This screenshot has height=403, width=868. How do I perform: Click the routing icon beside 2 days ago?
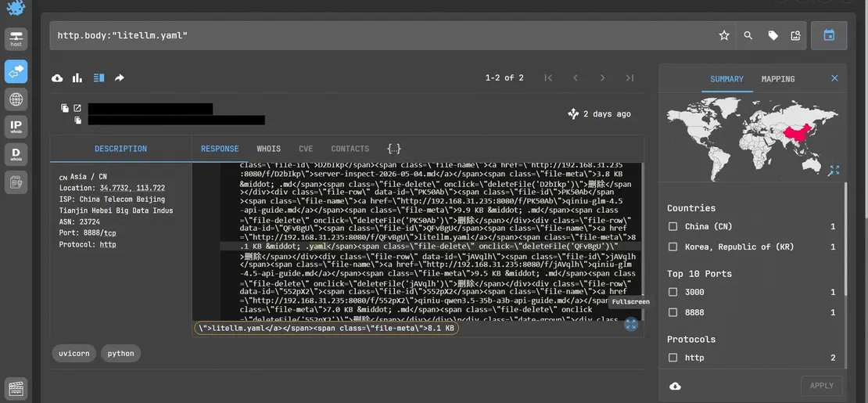[573, 114]
